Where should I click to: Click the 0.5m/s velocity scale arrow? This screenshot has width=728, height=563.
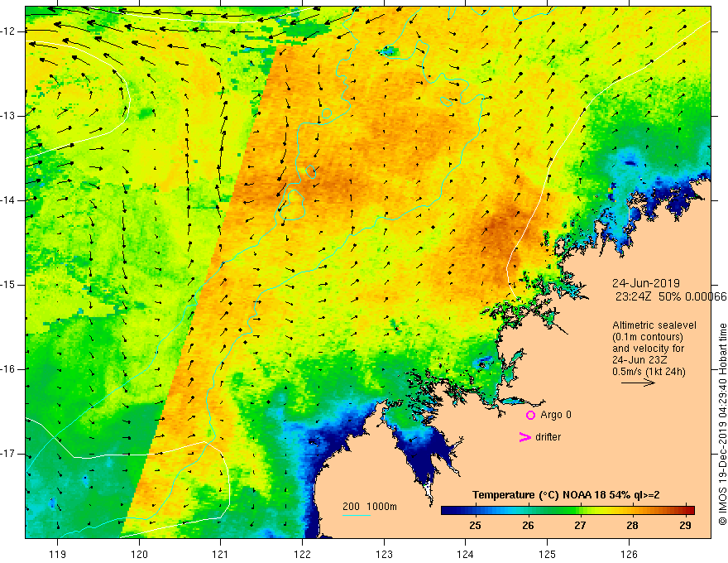[639, 383]
